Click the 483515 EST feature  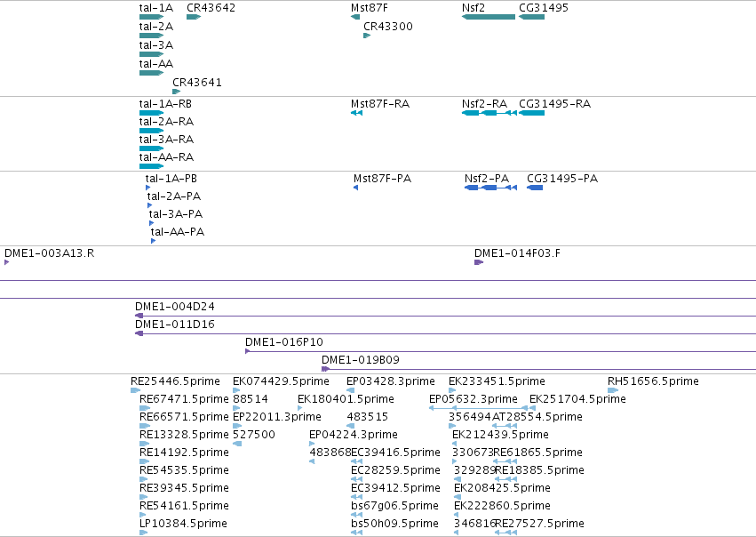click(351, 426)
